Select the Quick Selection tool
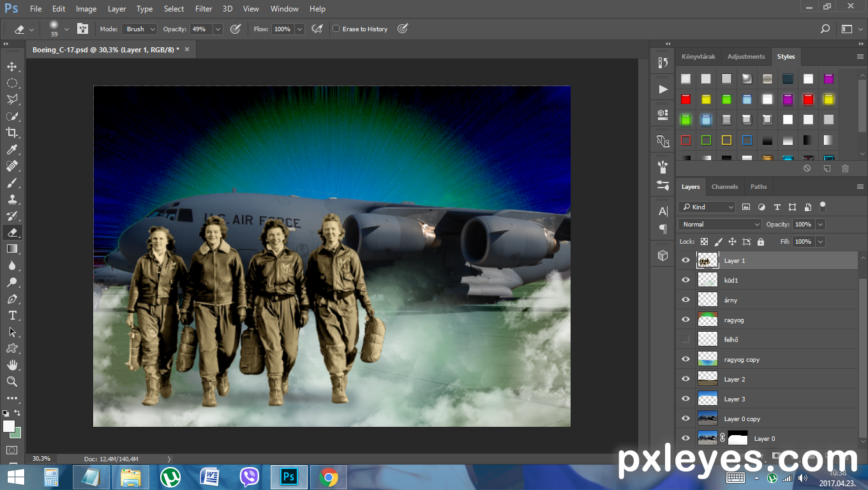 point(12,116)
